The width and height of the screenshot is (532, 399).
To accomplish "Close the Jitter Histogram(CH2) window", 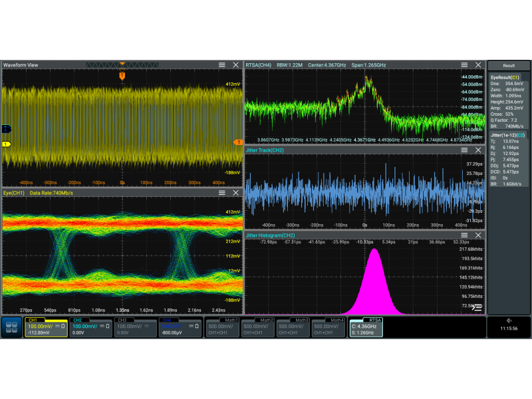I will (x=478, y=235).
